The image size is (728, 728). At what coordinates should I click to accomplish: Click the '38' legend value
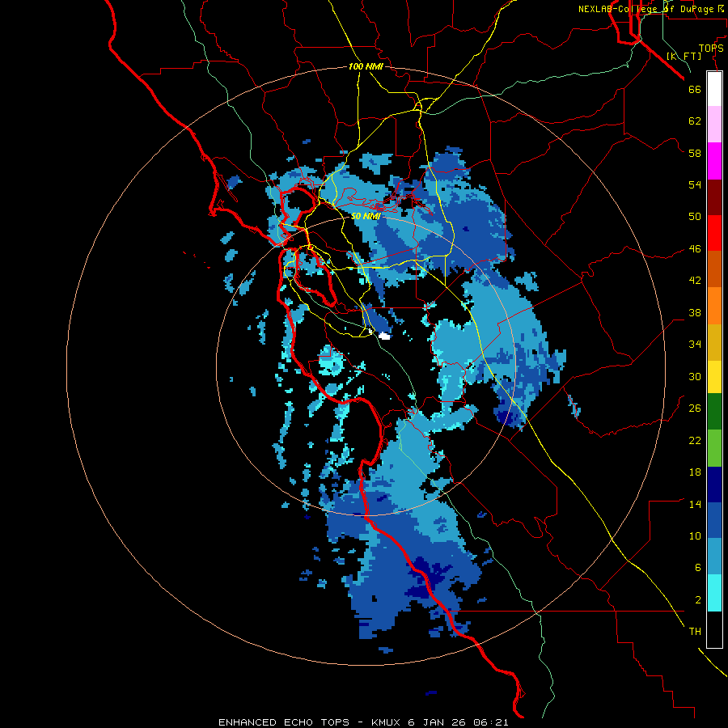coord(695,313)
